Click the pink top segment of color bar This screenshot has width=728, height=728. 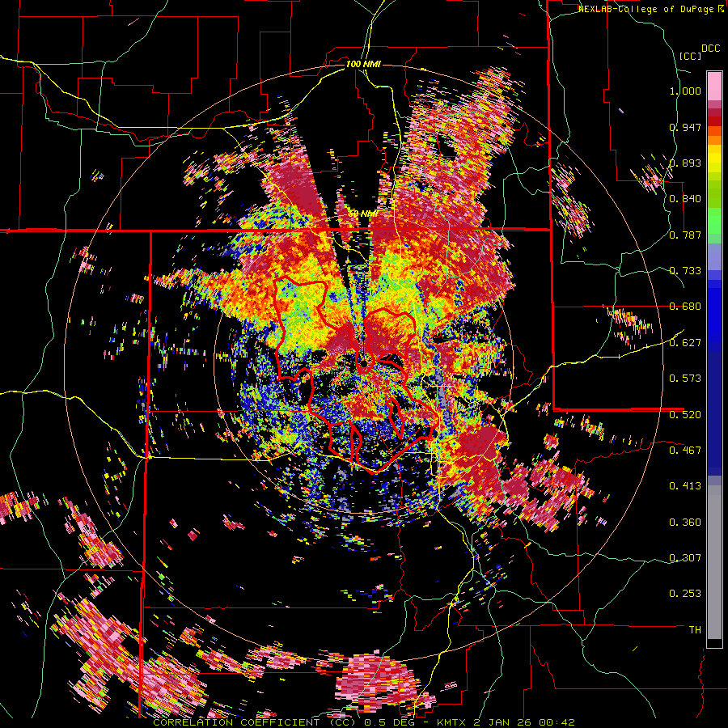(x=714, y=86)
